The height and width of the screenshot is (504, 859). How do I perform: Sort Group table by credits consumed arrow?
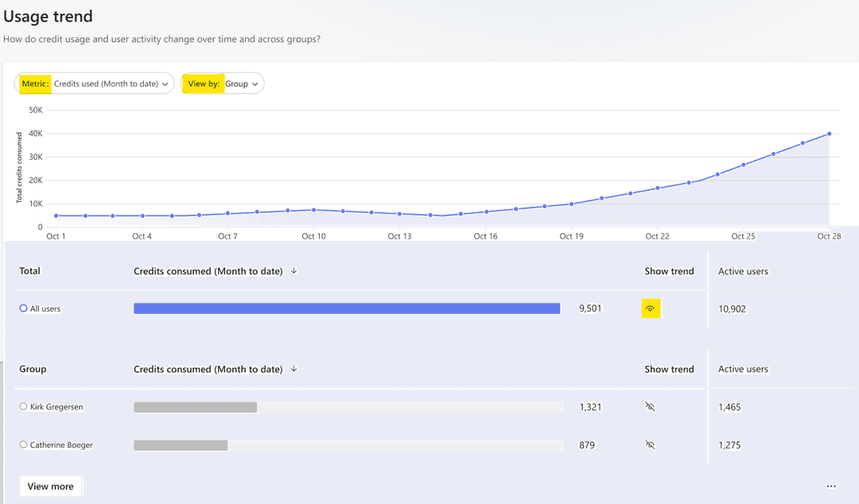click(x=294, y=369)
